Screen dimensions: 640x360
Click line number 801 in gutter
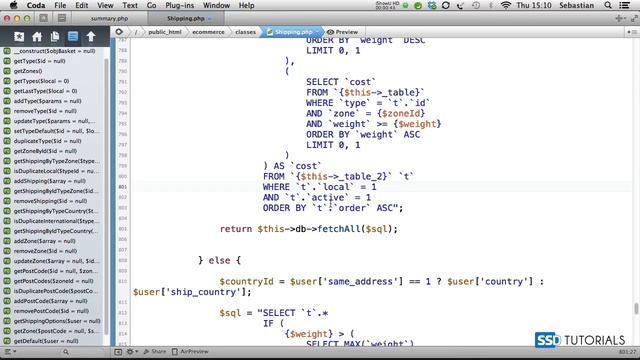pos(122,187)
